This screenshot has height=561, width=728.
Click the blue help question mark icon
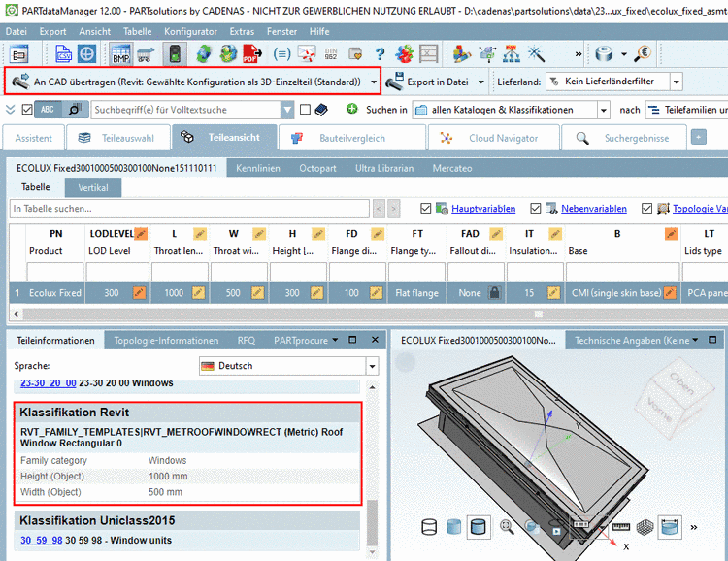pos(380,54)
